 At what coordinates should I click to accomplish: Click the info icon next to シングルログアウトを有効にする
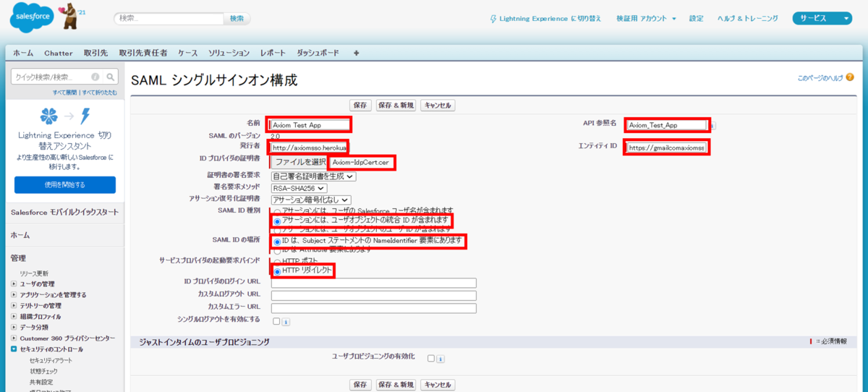[x=286, y=322]
